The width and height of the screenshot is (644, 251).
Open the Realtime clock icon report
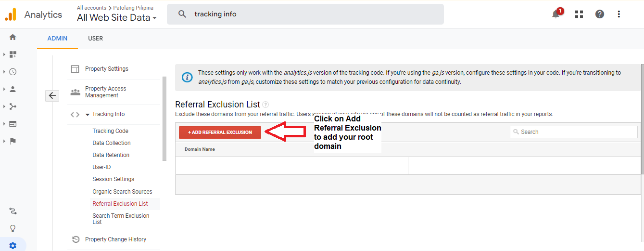click(x=13, y=72)
